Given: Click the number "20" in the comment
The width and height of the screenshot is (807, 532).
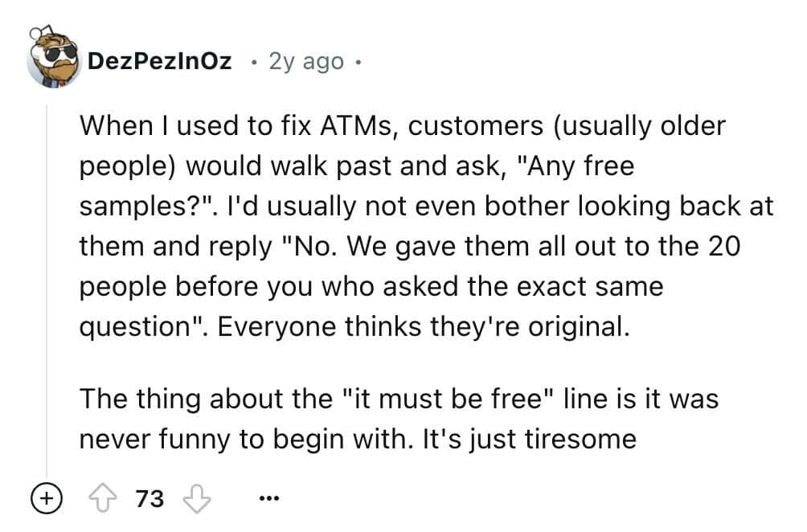Looking at the screenshot, I should point(720,247).
